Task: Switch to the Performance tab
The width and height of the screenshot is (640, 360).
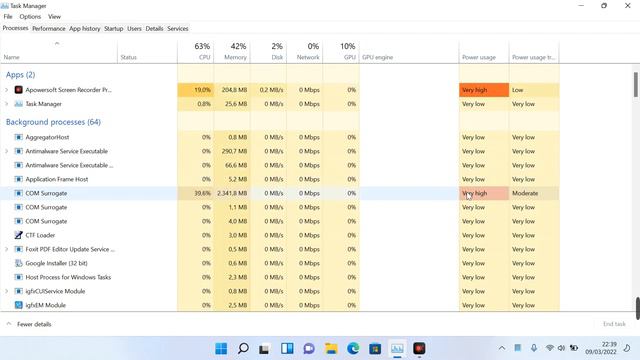Action: tap(49, 29)
